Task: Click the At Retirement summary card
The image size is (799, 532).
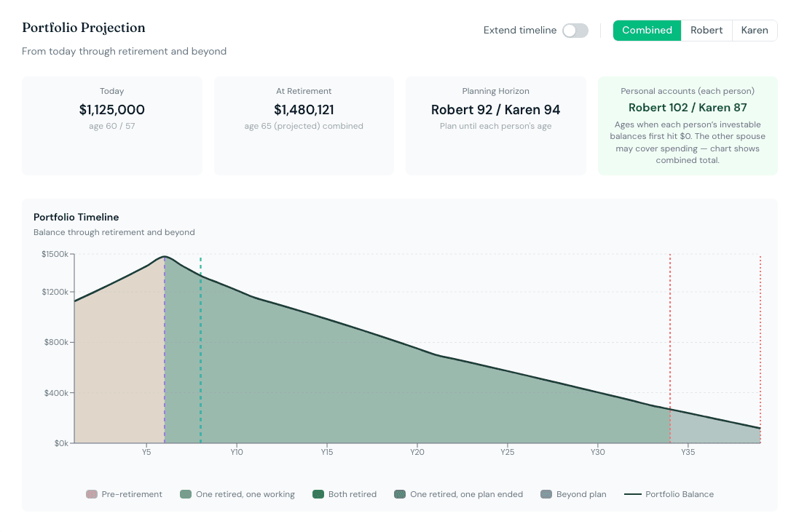Action: pyautogui.click(x=304, y=126)
